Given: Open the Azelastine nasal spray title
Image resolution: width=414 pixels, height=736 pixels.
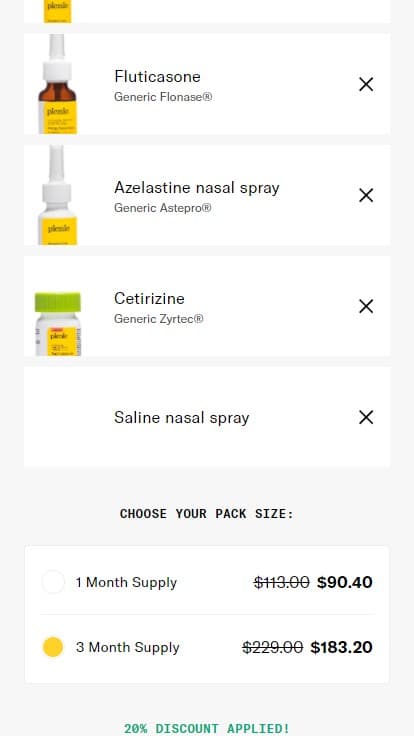Looking at the screenshot, I should click(x=197, y=188).
